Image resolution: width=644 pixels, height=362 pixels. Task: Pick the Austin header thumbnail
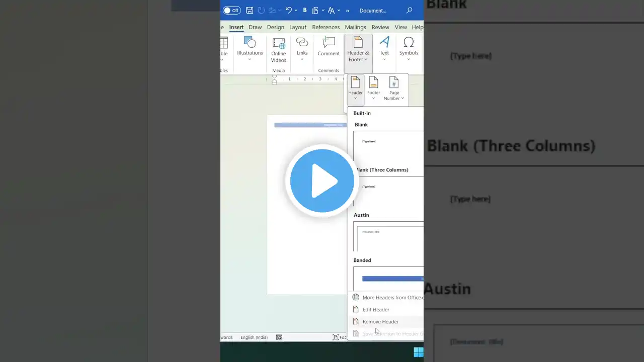pos(388,236)
